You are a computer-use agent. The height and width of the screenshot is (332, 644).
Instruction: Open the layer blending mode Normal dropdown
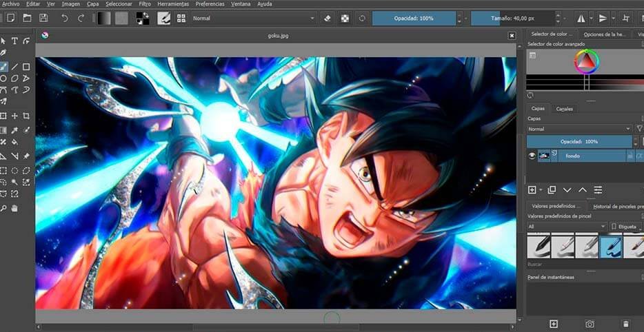pyautogui.click(x=579, y=129)
